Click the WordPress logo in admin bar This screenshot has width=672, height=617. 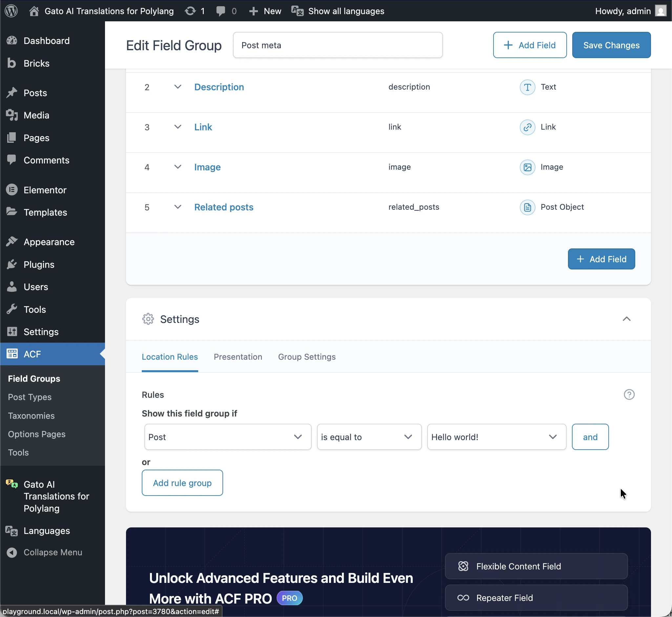coord(11,11)
